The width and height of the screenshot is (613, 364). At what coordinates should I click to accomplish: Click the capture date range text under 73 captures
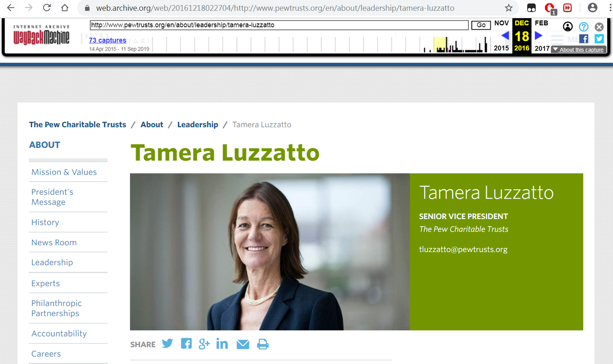119,49
